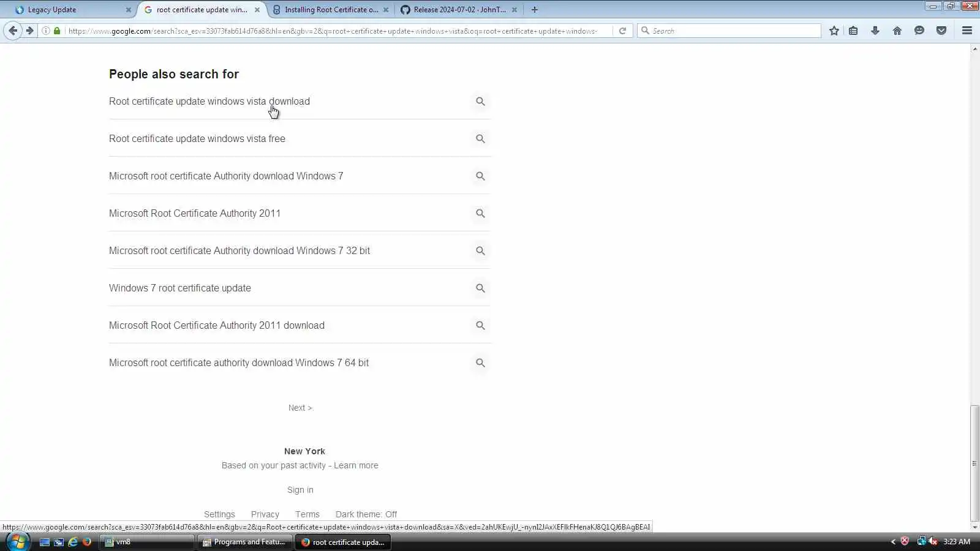The image size is (980, 551).
Task: Open 'Authority download Windows 7 32 bit' suggestion
Action: pyautogui.click(x=239, y=251)
